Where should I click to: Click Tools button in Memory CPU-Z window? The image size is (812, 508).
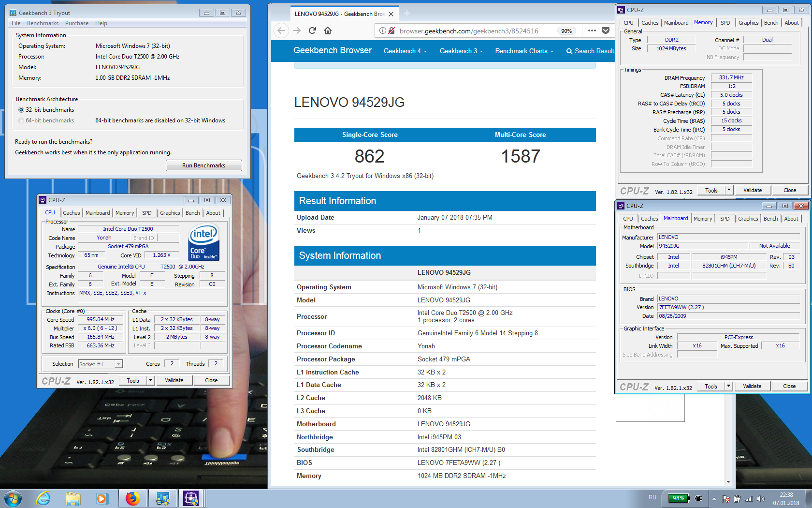711,190
